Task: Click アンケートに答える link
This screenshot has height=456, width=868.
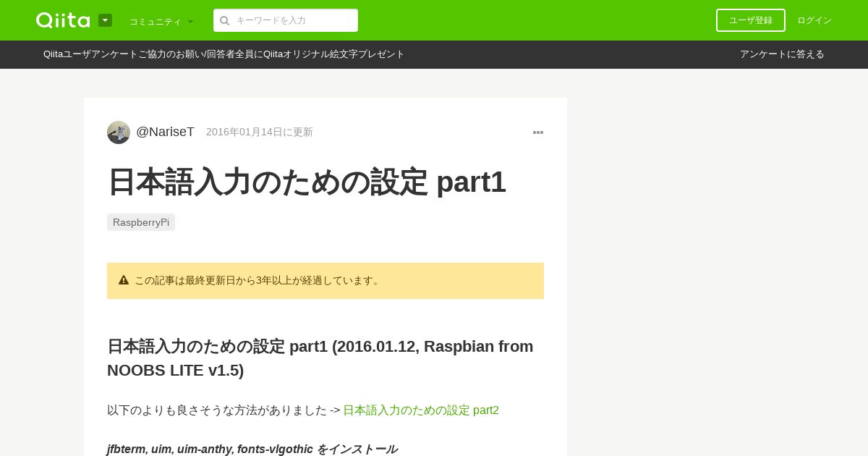Action: point(782,54)
